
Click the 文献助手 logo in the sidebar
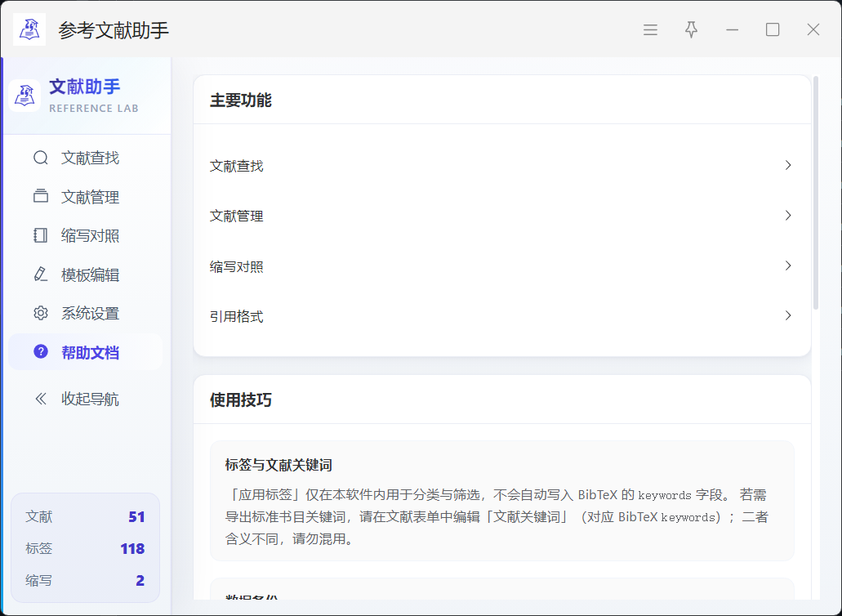point(25,96)
